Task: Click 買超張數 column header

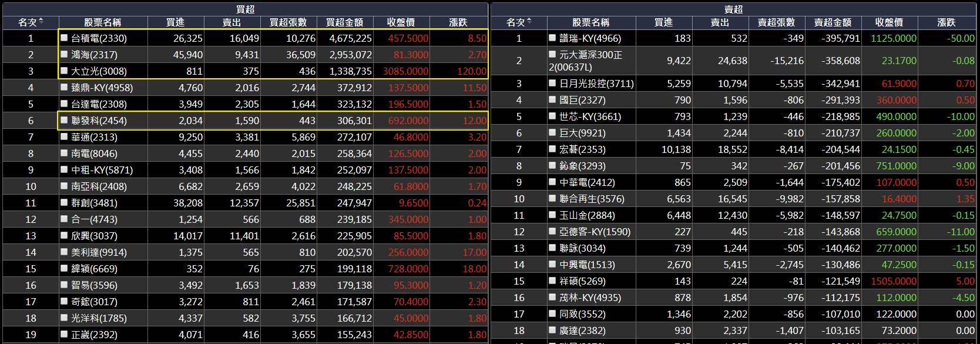Action: pyautogui.click(x=288, y=22)
